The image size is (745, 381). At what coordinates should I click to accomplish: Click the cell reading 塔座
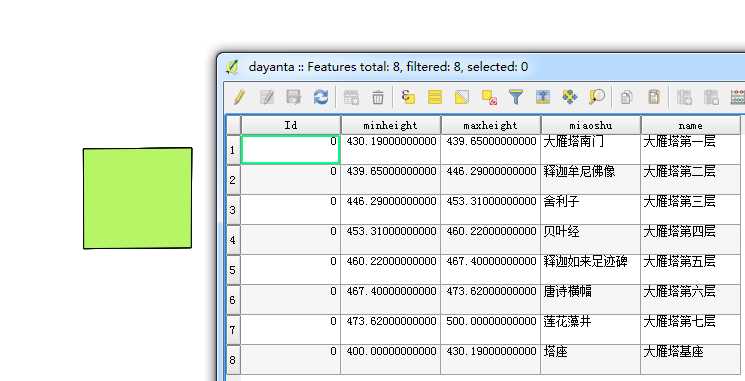591,359
